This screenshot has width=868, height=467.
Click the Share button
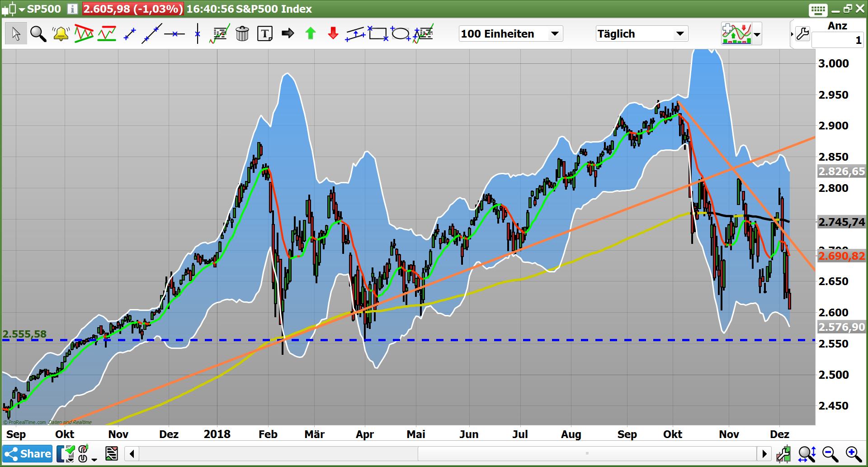point(28,453)
